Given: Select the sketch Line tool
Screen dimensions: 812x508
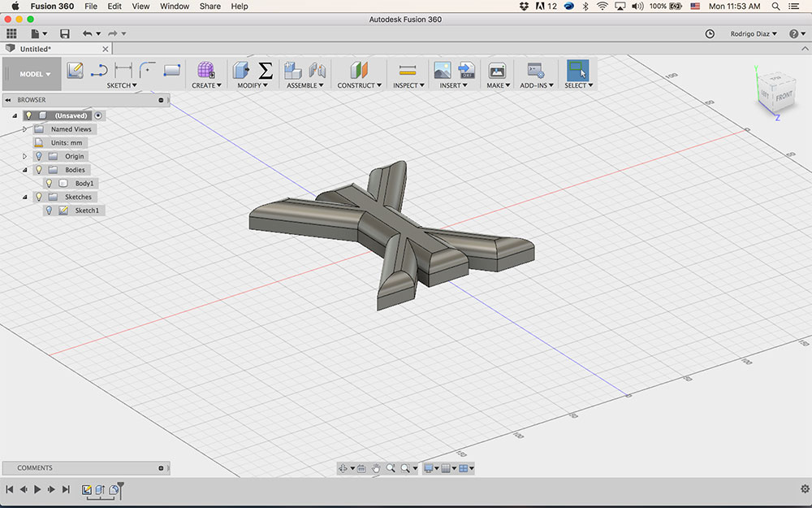Looking at the screenshot, I should point(99,70).
